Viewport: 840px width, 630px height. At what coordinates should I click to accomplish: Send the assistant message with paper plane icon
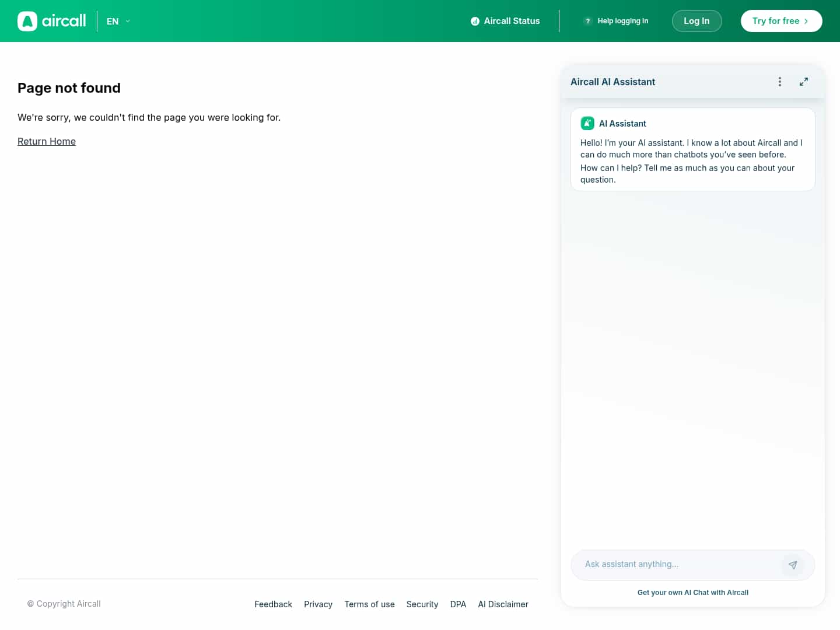tap(793, 565)
